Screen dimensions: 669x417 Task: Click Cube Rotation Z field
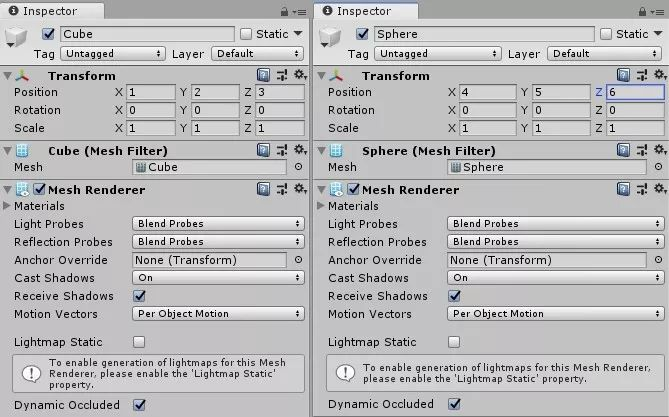point(280,110)
